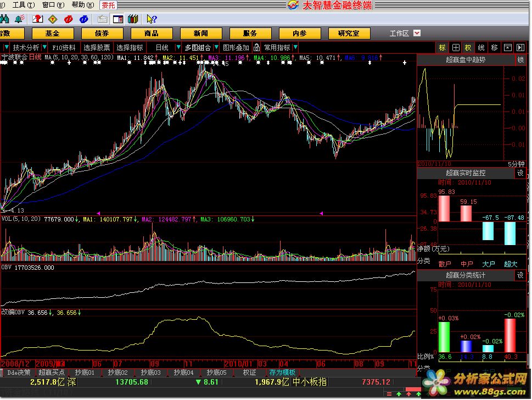
Task: Click 存为模板 save template tab
Action: pos(282,373)
